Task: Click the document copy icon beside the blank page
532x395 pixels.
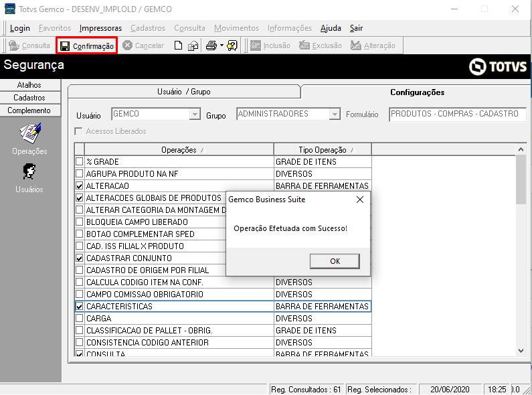Action: click(x=193, y=46)
